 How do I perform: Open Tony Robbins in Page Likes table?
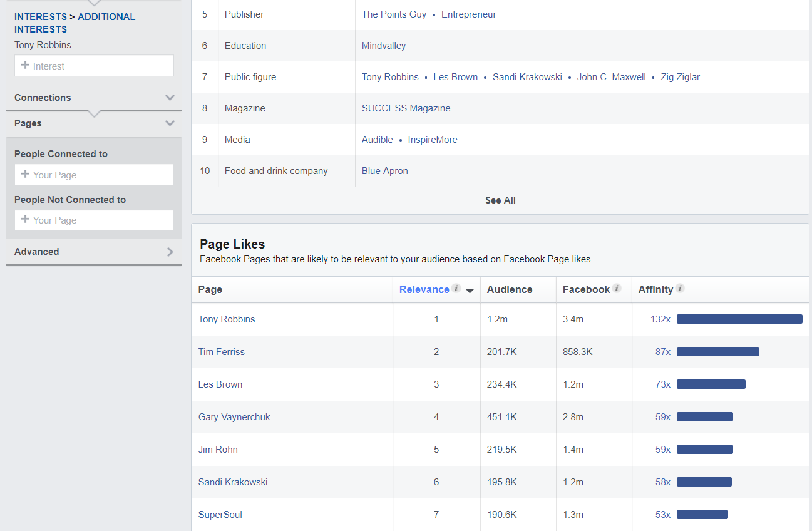pyautogui.click(x=227, y=319)
